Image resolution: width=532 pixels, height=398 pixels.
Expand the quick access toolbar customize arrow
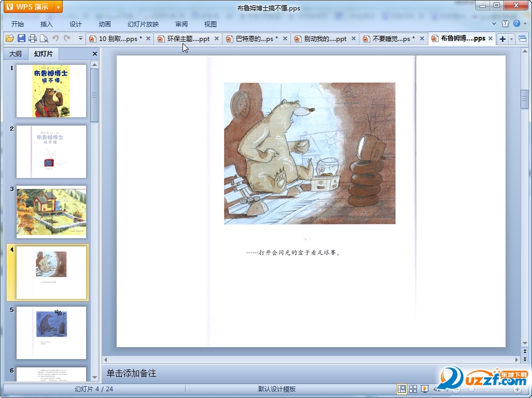(80, 38)
